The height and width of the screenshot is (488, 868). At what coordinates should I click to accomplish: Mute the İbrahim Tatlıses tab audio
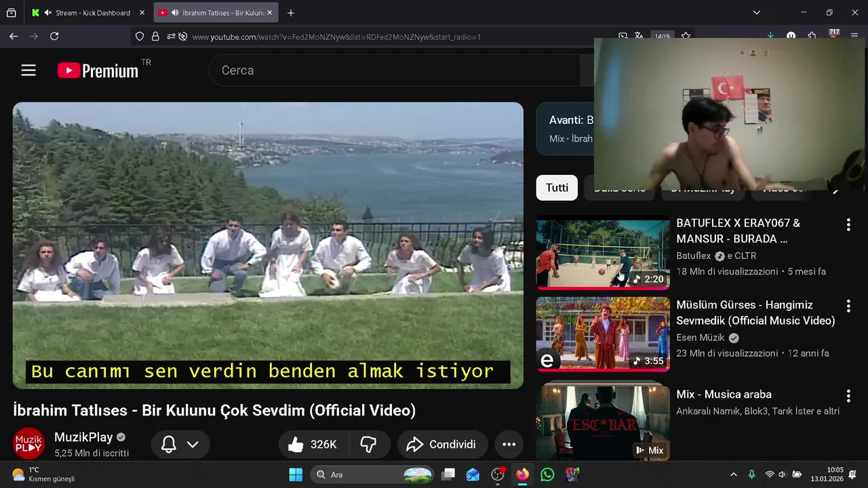176,13
